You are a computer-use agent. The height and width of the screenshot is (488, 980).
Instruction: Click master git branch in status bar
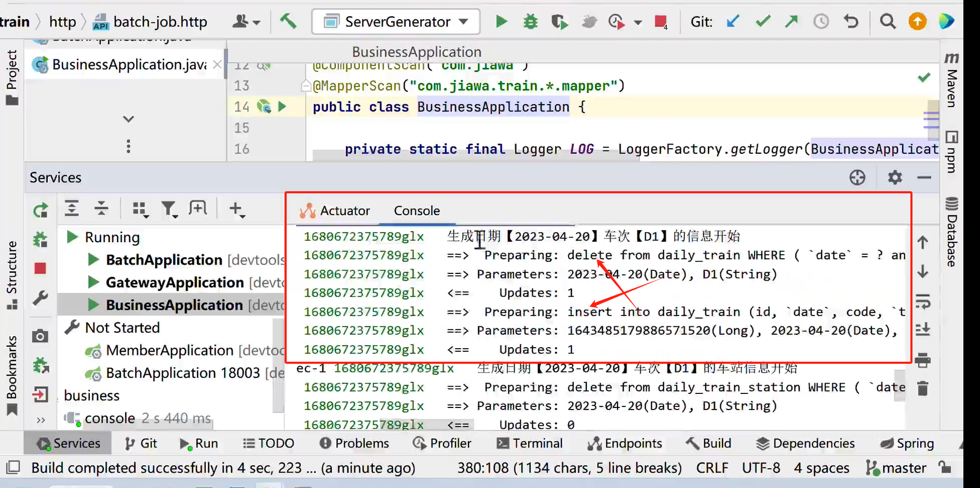[896, 468]
